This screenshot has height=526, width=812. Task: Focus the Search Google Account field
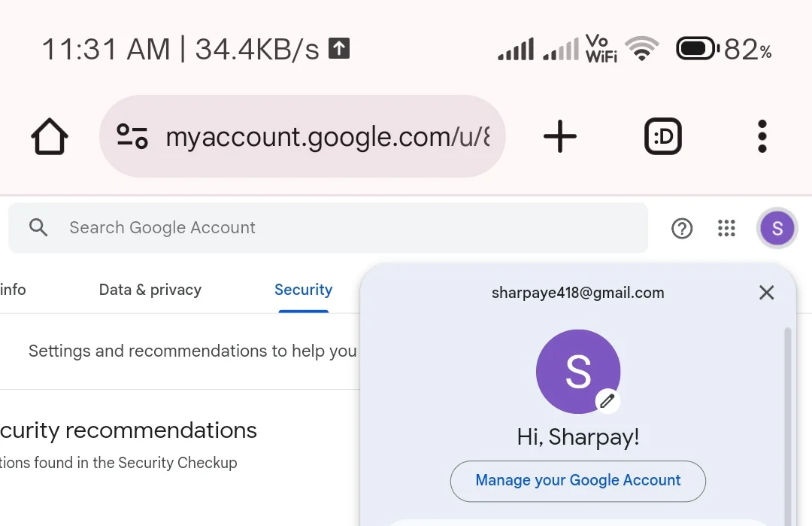coord(329,227)
